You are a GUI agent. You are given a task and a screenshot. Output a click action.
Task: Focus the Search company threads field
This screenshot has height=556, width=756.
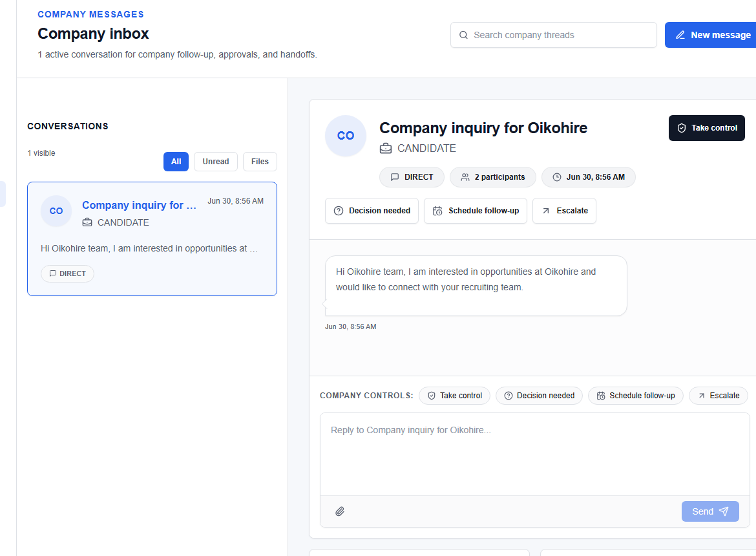554,35
